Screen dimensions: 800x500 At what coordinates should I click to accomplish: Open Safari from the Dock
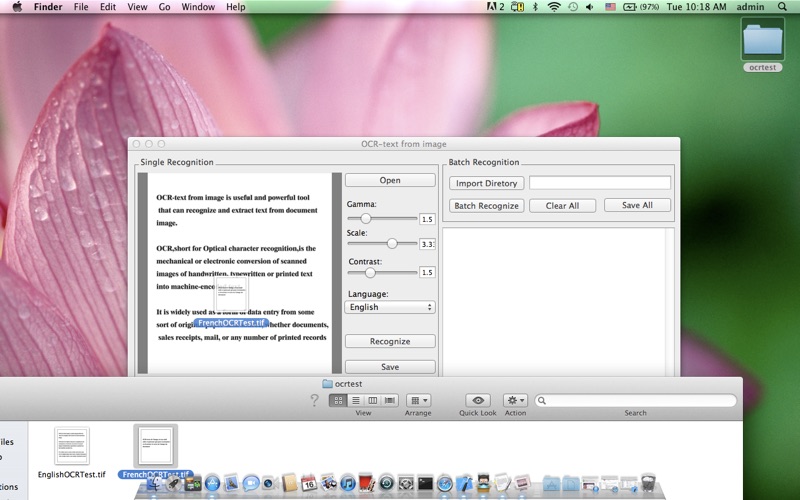444,483
